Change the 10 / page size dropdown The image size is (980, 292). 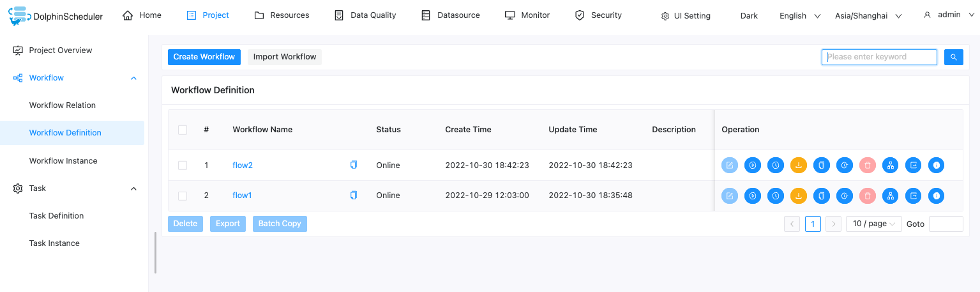coord(874,224)
